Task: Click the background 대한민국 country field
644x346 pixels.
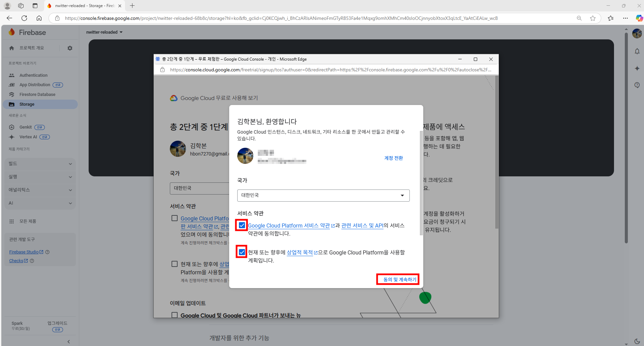Action: pyautogui.click(x=200, y=188)
